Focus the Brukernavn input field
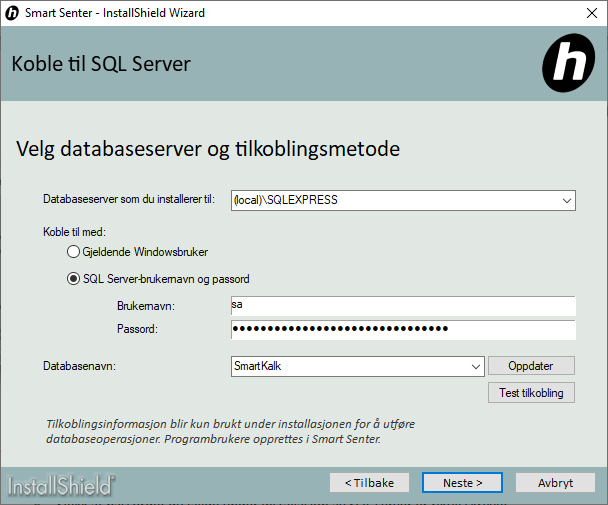The width and height of the screenshot is (608, 505). click(402, 305)
